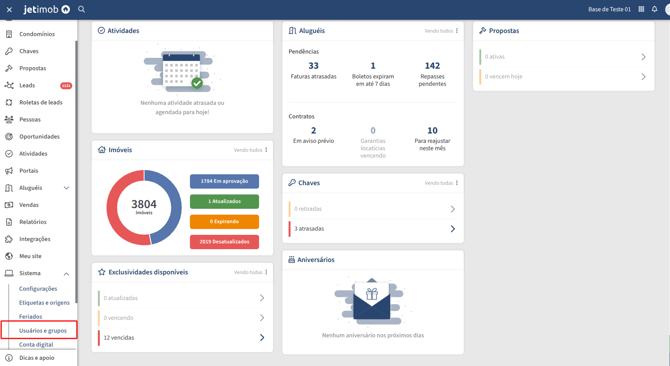Click the Vendas money icon
This screenshot has width=670, height=366.
click(x=9, y=205)
